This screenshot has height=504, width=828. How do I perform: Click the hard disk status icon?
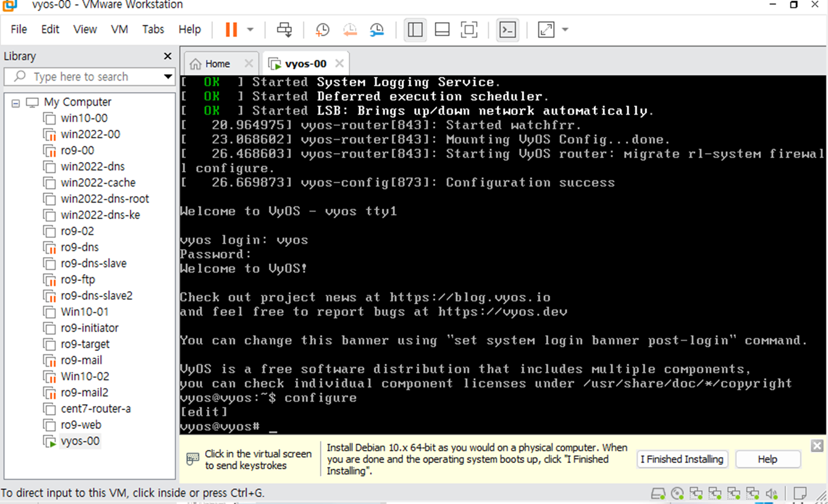click(x=658, y=493)
